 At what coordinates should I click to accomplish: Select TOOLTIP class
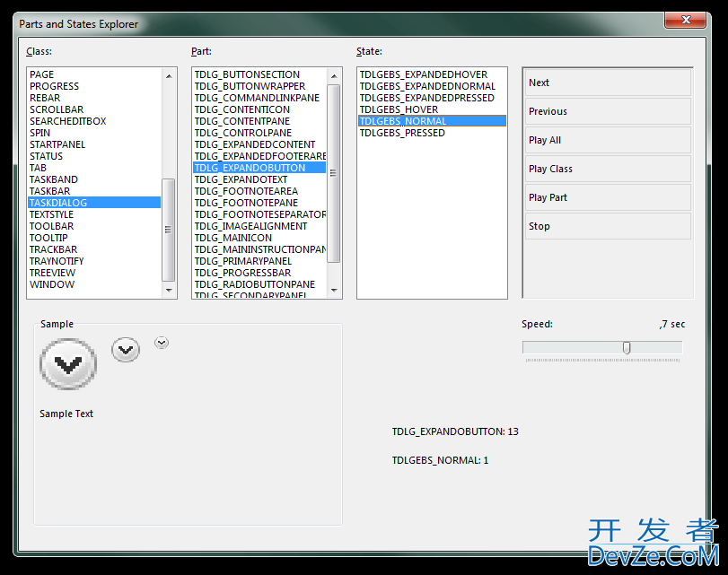(x=95, y=238)
